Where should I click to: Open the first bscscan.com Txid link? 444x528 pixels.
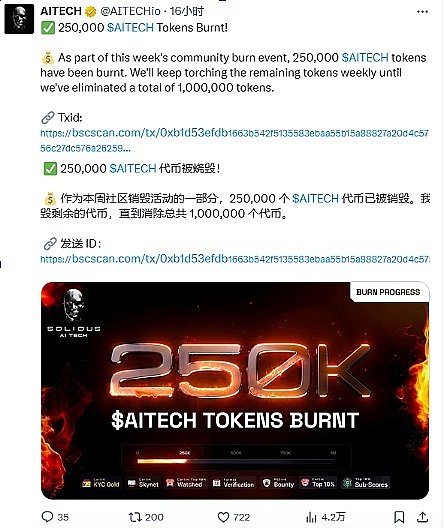[234, 140]
